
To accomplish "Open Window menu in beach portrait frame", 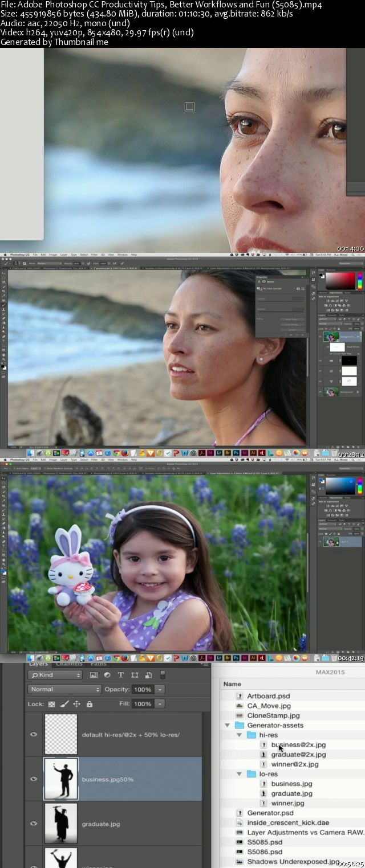I will (122, 255).
